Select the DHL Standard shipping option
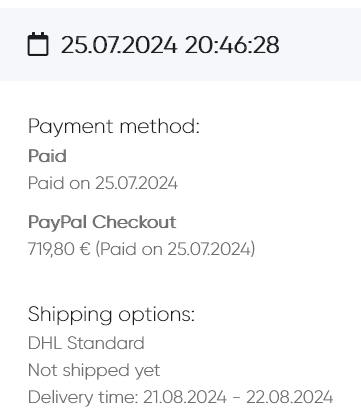The image size is (361, 418). [86, 343]
